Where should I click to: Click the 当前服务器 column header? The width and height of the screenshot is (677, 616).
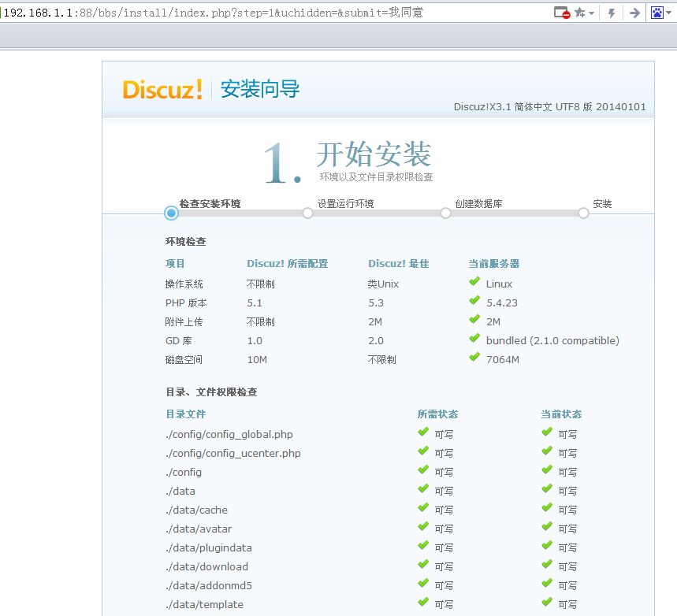click(x=494, y=263)
